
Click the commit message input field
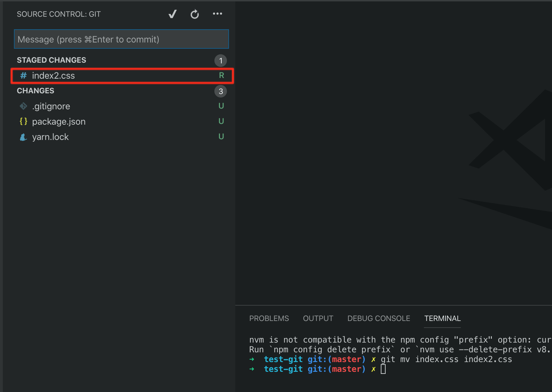pyautogui.click(x=121, y=39)
